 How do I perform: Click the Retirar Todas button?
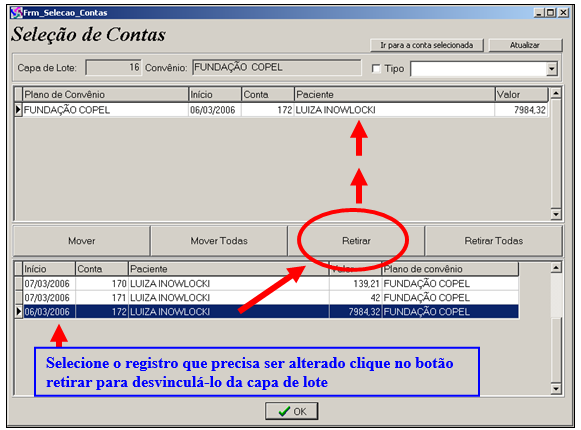pos(494,241)
